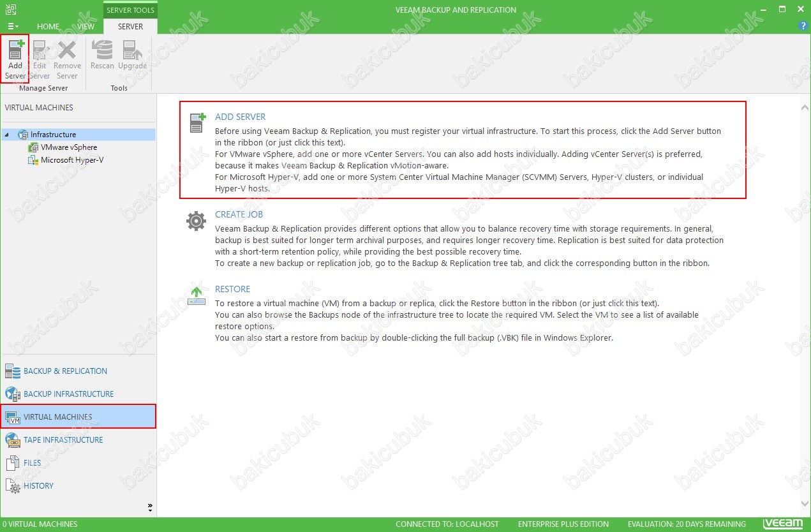
Task: Click the Microsoft Hyper-V node icon
Action: click(33, 160)
